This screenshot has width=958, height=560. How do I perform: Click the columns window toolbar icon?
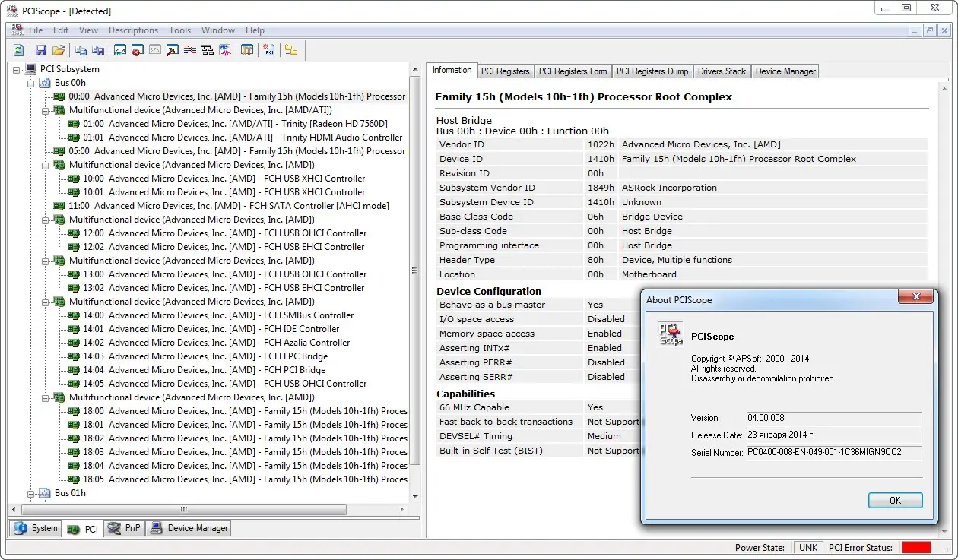coord(247,50)
